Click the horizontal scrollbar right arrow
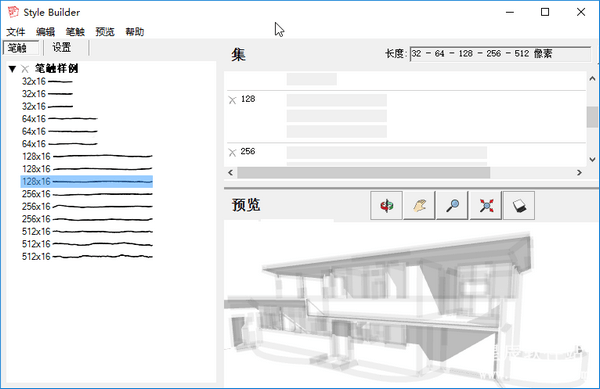The width and height of the screenshot is (600, 389). tap(579, 173)
